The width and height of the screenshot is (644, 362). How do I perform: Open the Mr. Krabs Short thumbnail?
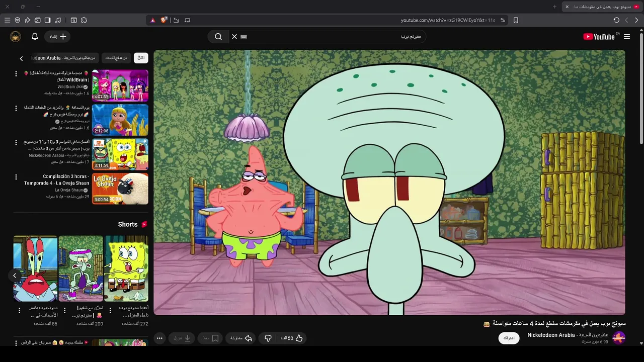coord(36,268)
